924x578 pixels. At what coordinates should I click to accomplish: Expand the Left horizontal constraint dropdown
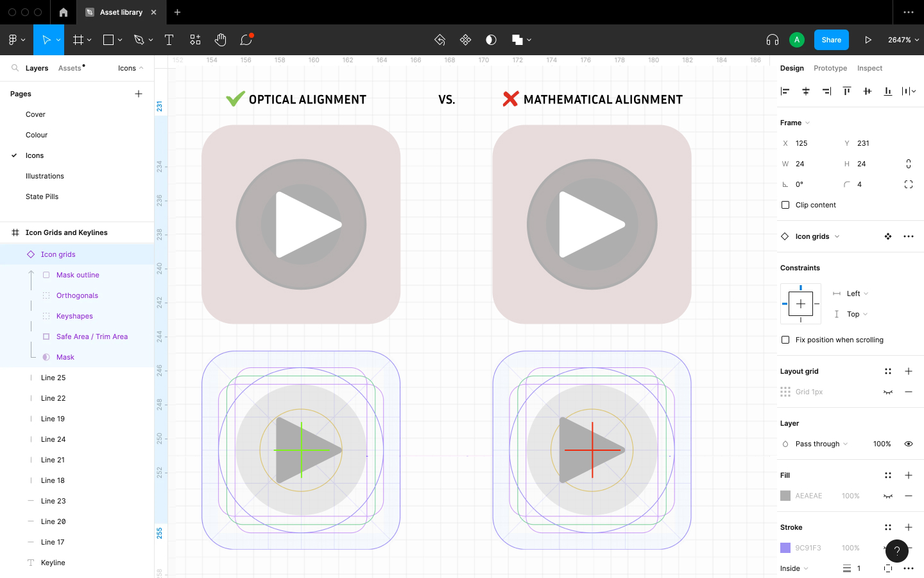point(857,293)
